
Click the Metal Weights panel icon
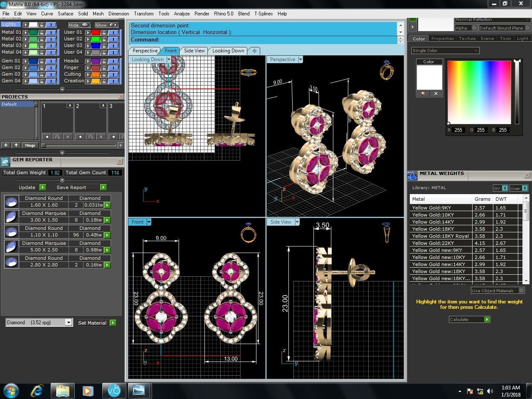pyautogui.click(x=412, y=176)
